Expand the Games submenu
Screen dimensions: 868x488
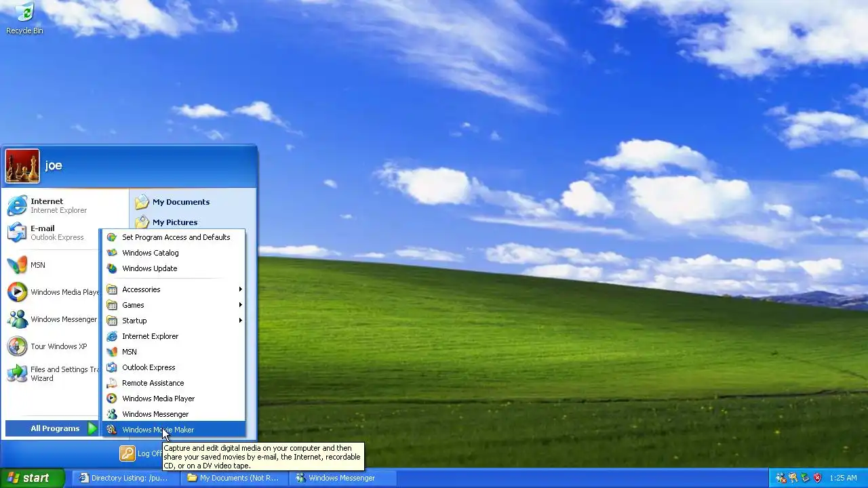[174, 305]
